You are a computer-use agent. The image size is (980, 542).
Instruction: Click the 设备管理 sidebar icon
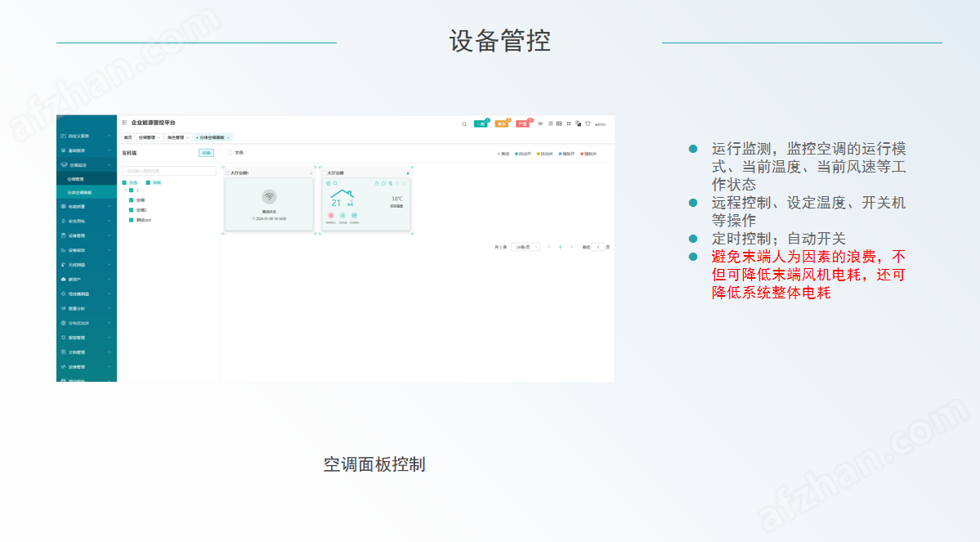coord(63,235)
